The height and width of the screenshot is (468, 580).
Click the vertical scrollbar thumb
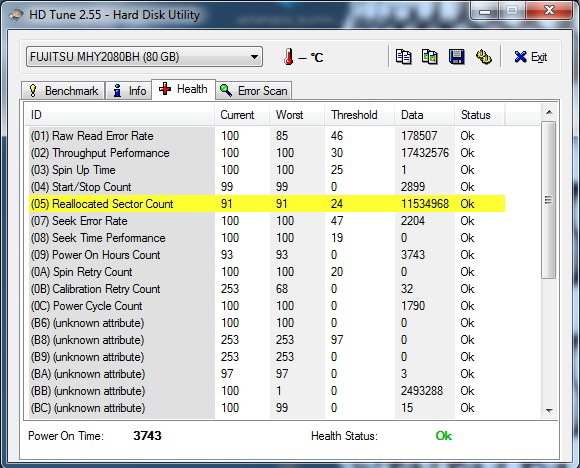coord(549,200)
